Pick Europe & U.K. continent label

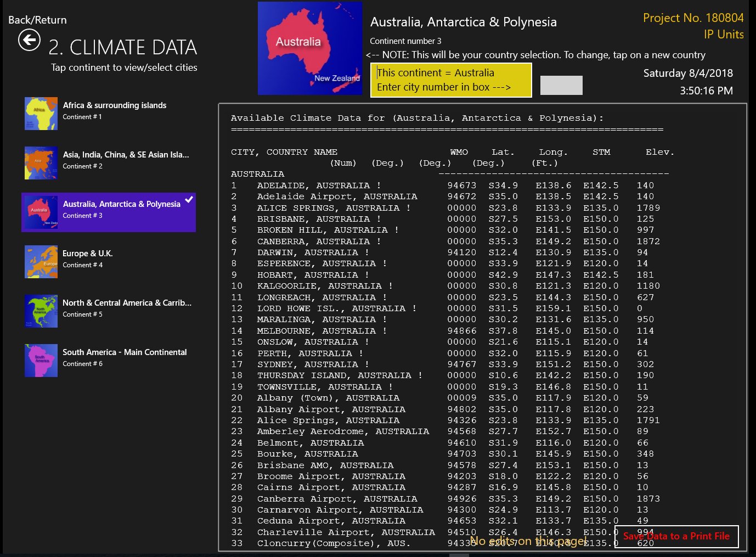point(87,254)
